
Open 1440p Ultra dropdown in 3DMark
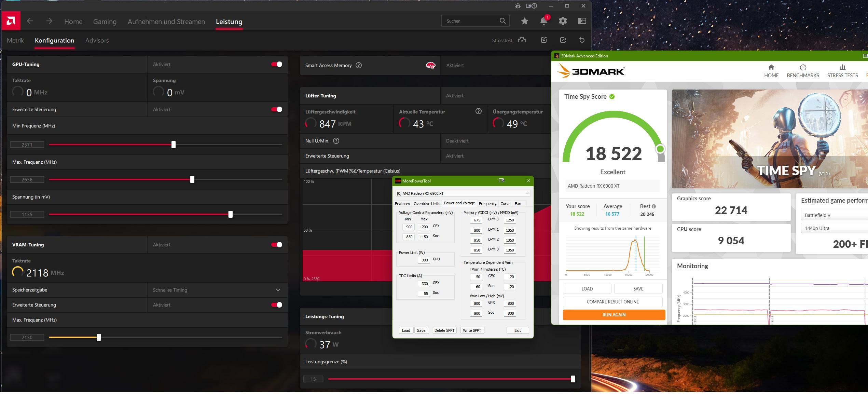(834, 228)
